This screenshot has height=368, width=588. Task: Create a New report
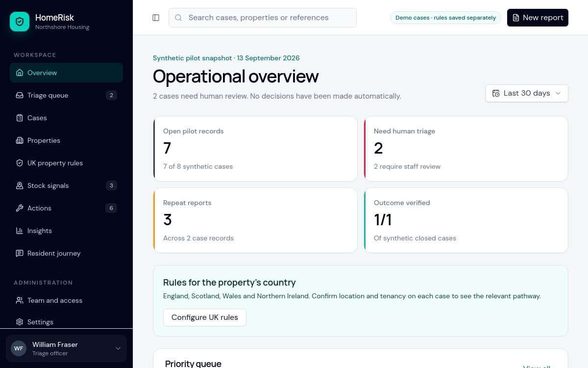point(538,18)
